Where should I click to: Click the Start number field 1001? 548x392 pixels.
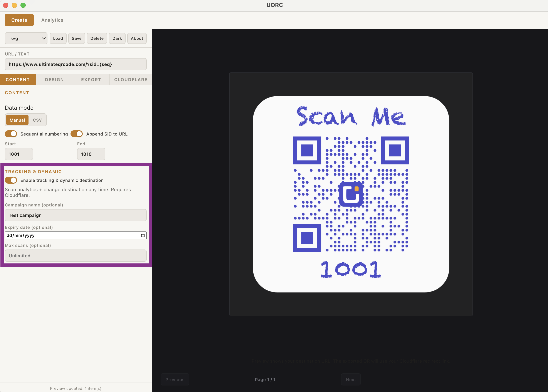tap(19, 154)
